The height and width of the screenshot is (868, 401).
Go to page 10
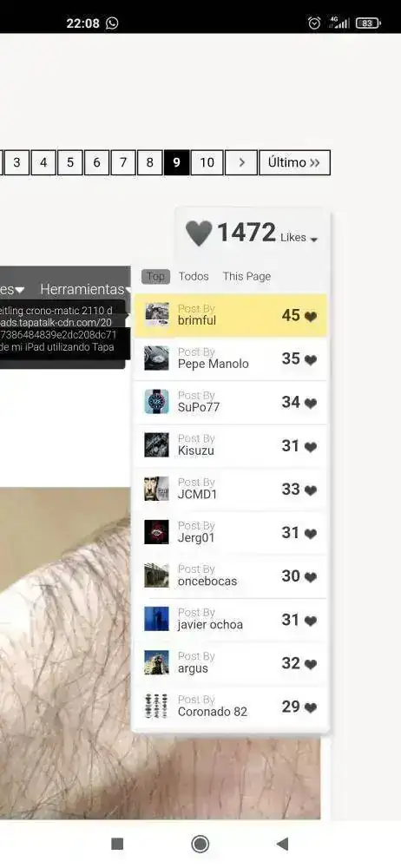click(207, 163)
